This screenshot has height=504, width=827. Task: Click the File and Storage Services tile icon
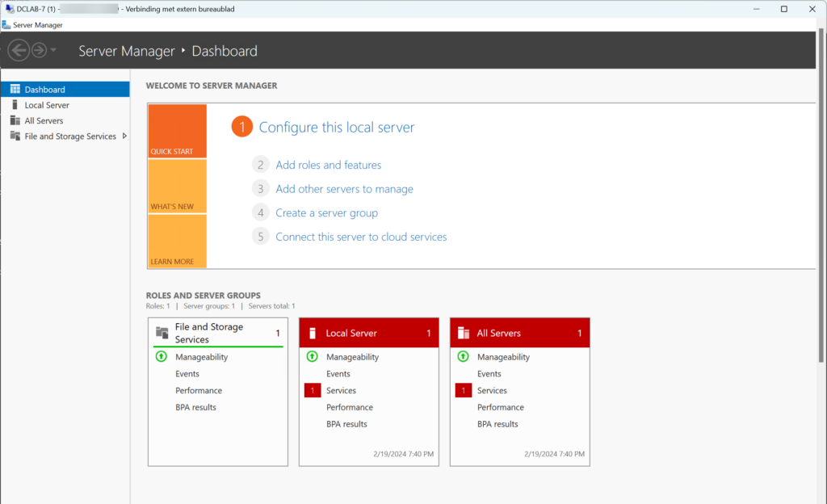coord(162,333)
